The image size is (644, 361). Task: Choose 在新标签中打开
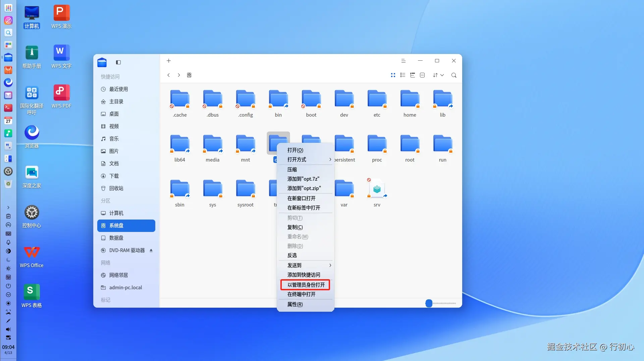coord(306,208)
